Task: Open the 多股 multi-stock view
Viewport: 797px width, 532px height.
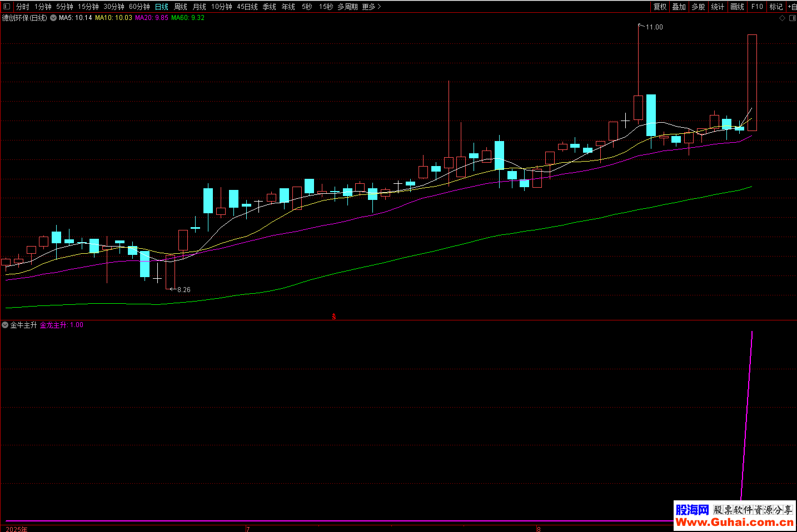Action: click(x=698, y=7)
